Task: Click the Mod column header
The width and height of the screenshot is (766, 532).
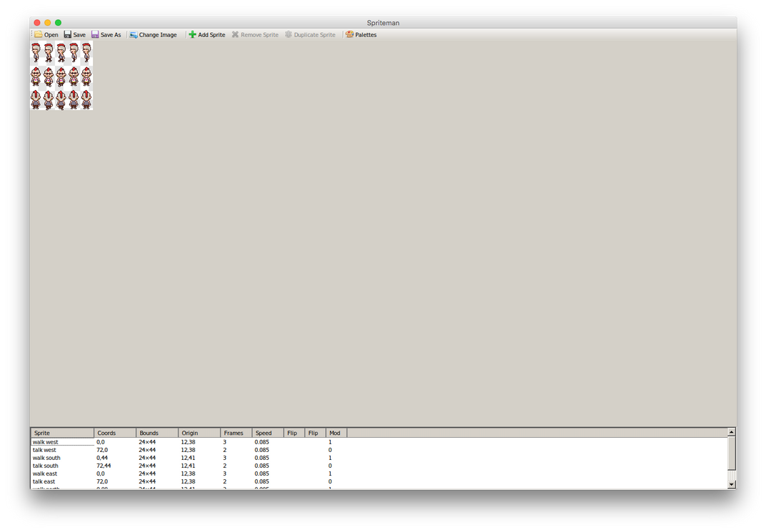Action: [336, 433]
